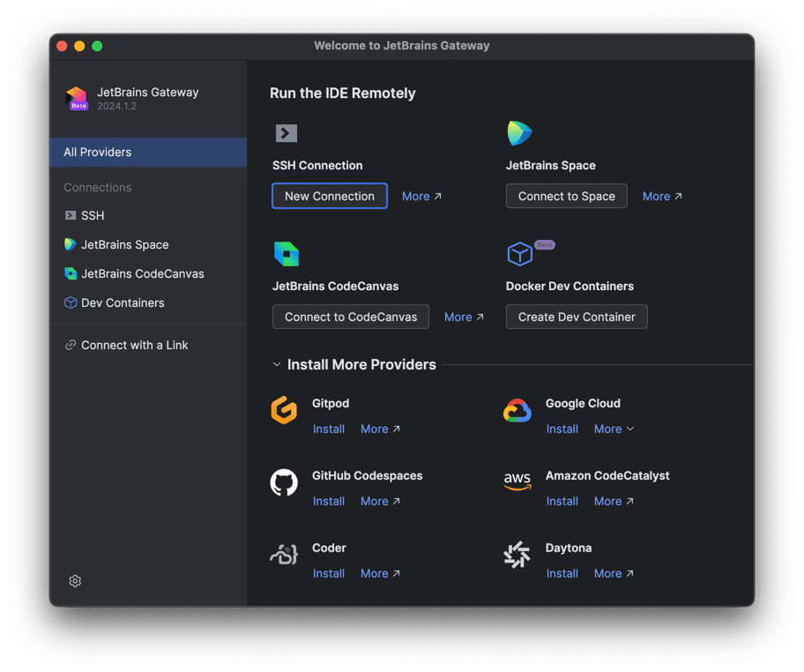Screen dimensions: 804x672
Task: Click the JetBrains Gateway logo icon
Action: point(77,98)
